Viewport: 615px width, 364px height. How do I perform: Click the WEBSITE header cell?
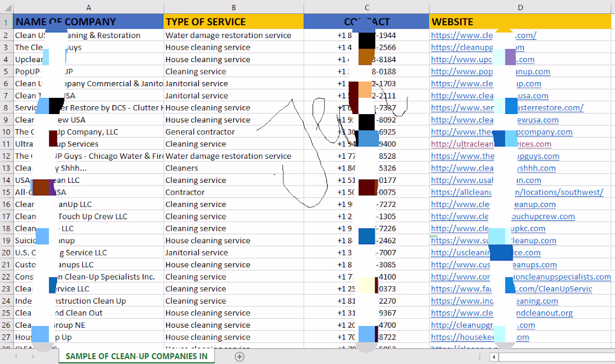(520, 22)
